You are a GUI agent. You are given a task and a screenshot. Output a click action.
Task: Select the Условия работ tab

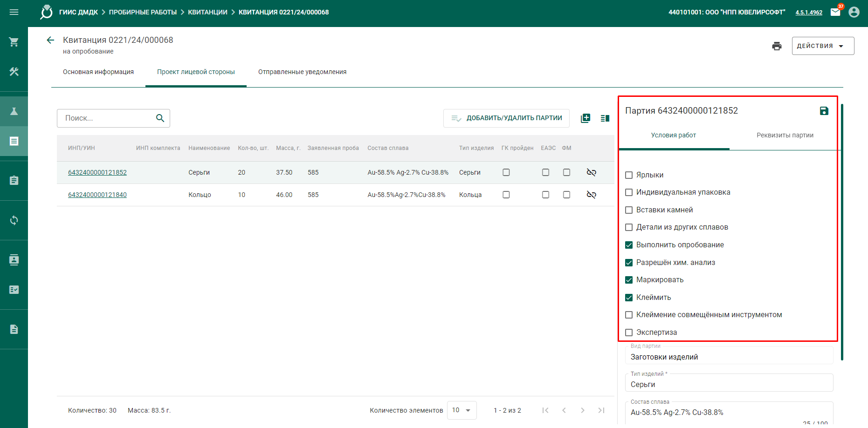[674, 136]
